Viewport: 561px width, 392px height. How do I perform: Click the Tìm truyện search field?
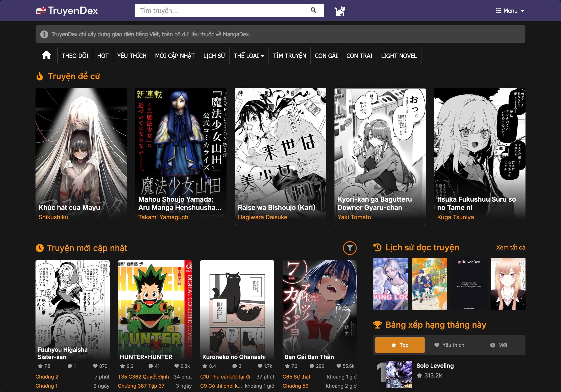click(x=220, y=11)
